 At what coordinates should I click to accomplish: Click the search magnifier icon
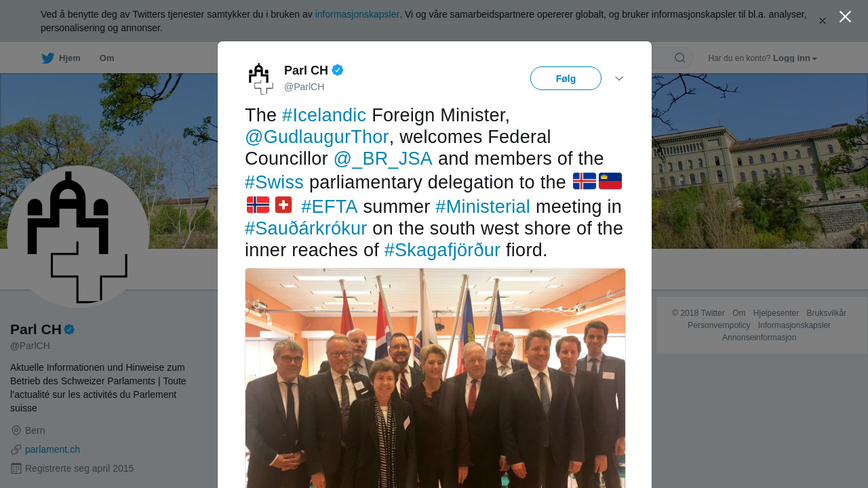679,58
